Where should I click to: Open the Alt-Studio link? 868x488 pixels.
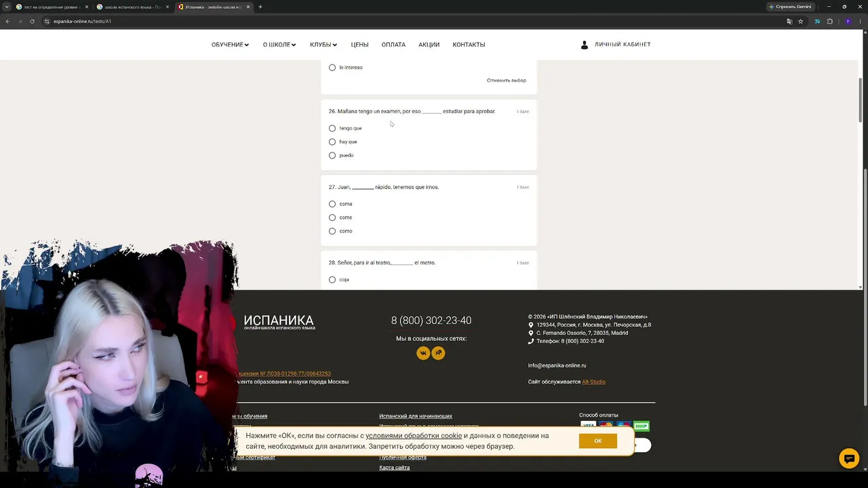593,382
